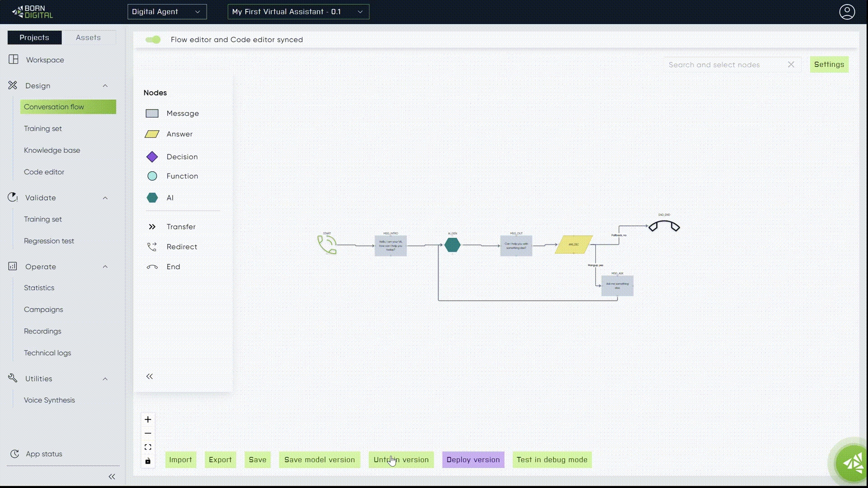Open My First Virtual Assistant version dropdown
The image size is (868, 488).
(x=298, y=12)
